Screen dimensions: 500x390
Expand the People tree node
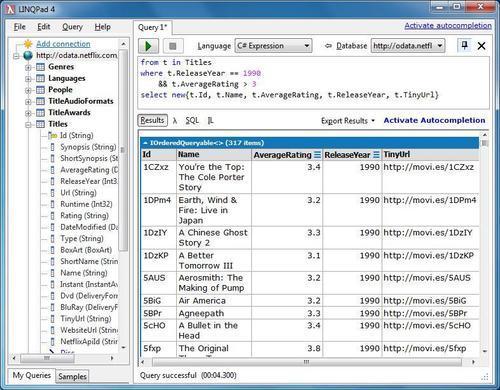click(28, 90)
